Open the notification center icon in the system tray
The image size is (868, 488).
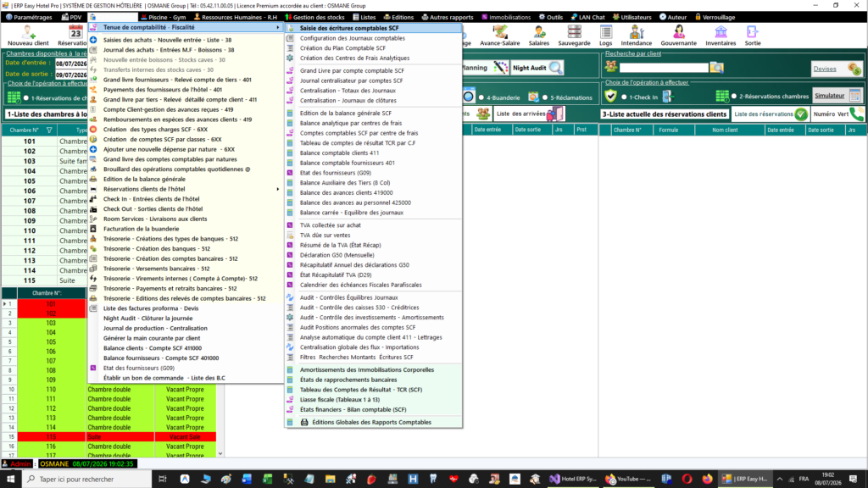tap(853, 480)
